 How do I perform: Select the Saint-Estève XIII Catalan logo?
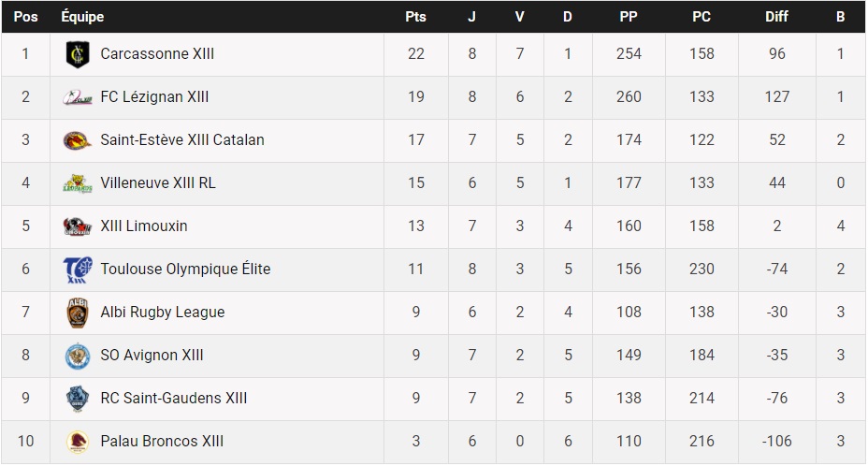[77, 140]
